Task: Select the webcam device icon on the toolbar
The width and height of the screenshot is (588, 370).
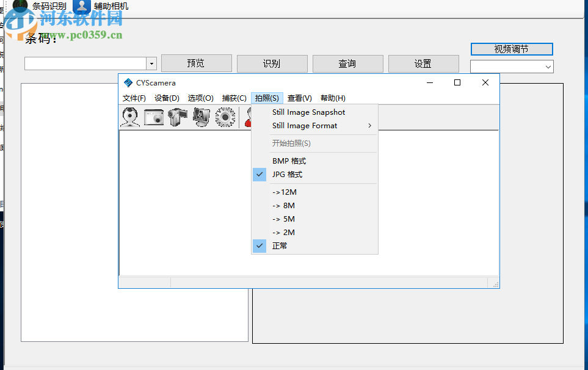Action: coord(131,117)
